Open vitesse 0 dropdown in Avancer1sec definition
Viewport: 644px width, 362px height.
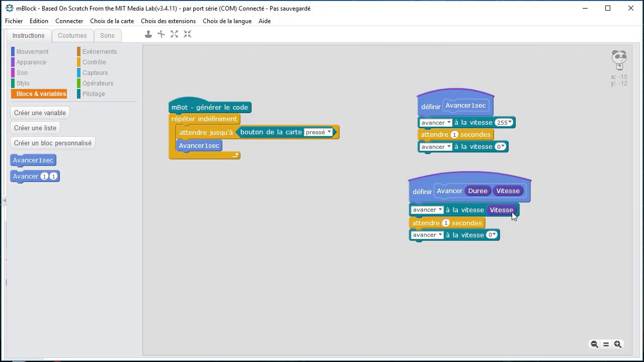tap(500, 147)
